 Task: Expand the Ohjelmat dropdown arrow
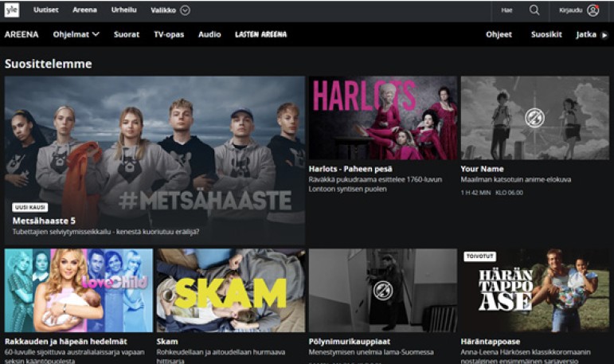tap(96, 34)
